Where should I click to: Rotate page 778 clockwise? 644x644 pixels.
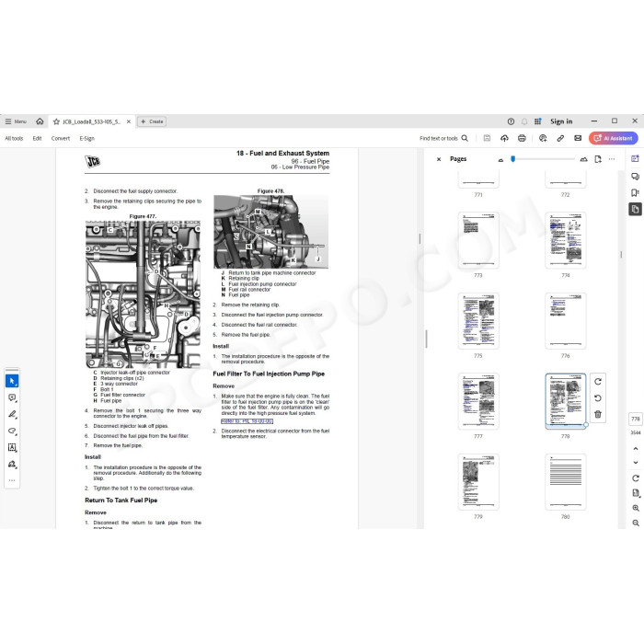click(x=598, y=382)
